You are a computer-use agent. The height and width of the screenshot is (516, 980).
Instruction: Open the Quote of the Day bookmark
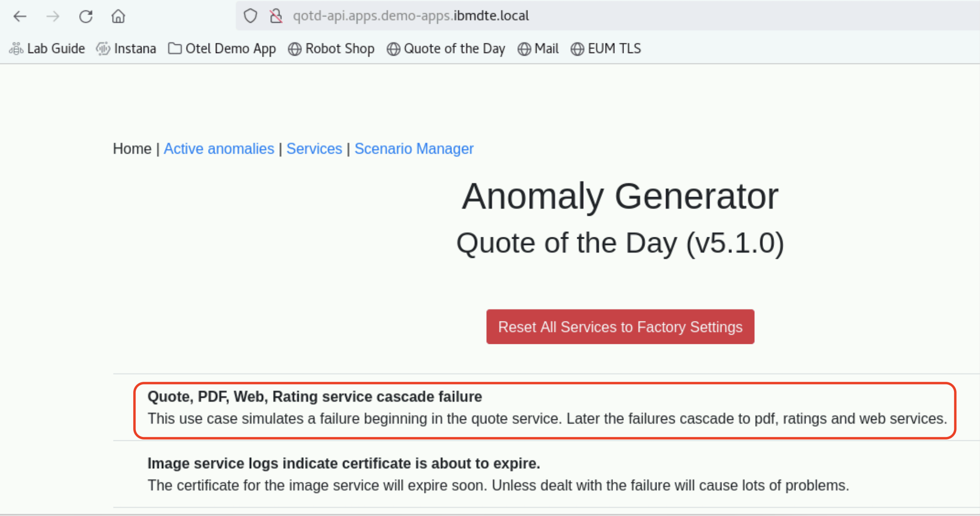(x=446, y=48)
